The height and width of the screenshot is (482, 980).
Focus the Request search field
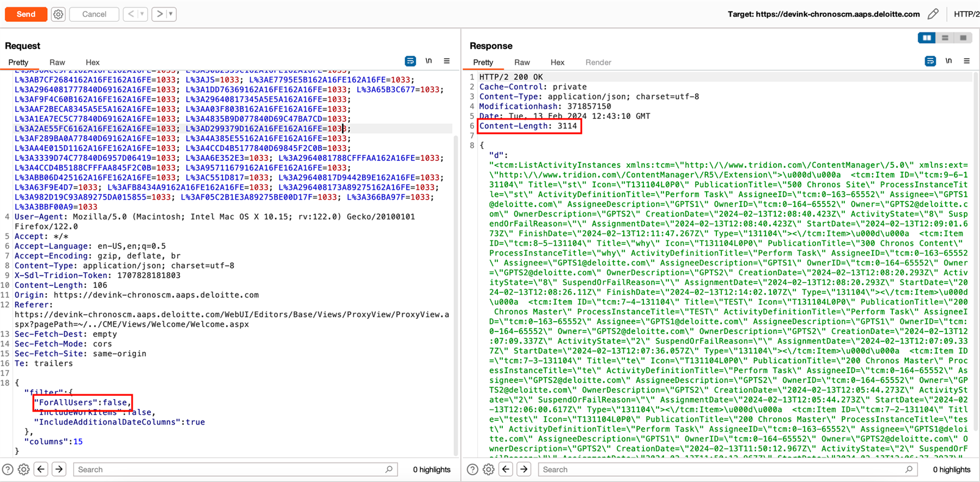(235, 469)
